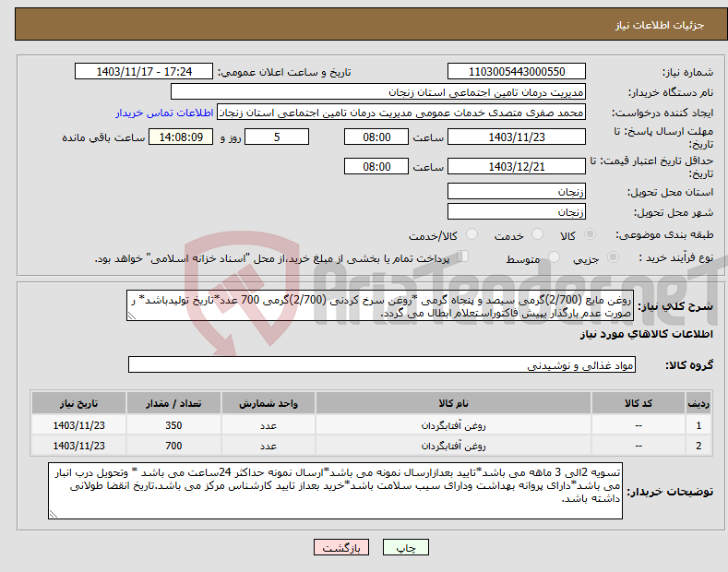Screen dimensions: 728x572
Task: Click the واحد شمارش column header
Action: [269, 403]
